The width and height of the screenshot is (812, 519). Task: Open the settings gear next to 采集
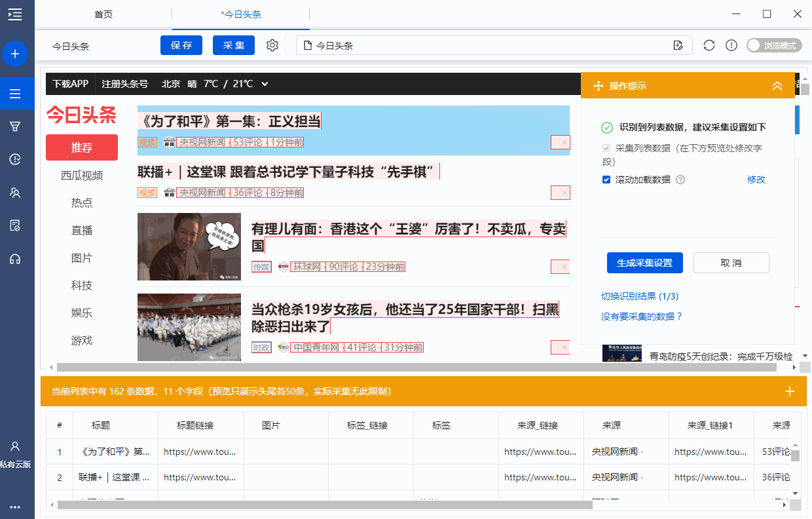click(x=272, y=45)
